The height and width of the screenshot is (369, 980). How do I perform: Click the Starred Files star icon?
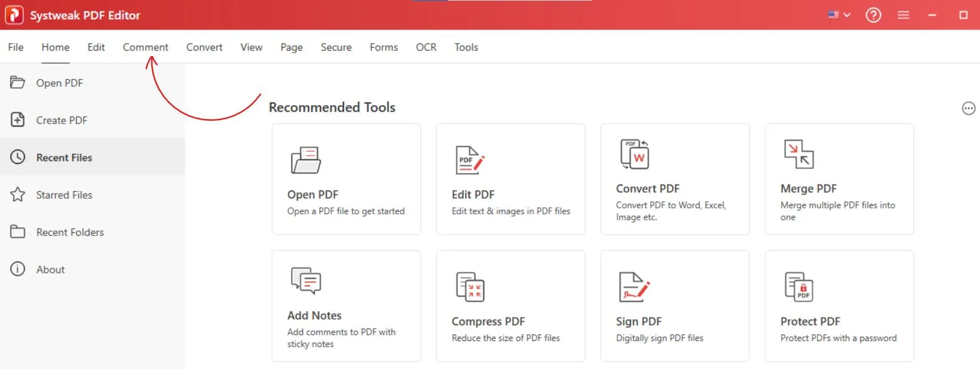[x=17, y=195]
